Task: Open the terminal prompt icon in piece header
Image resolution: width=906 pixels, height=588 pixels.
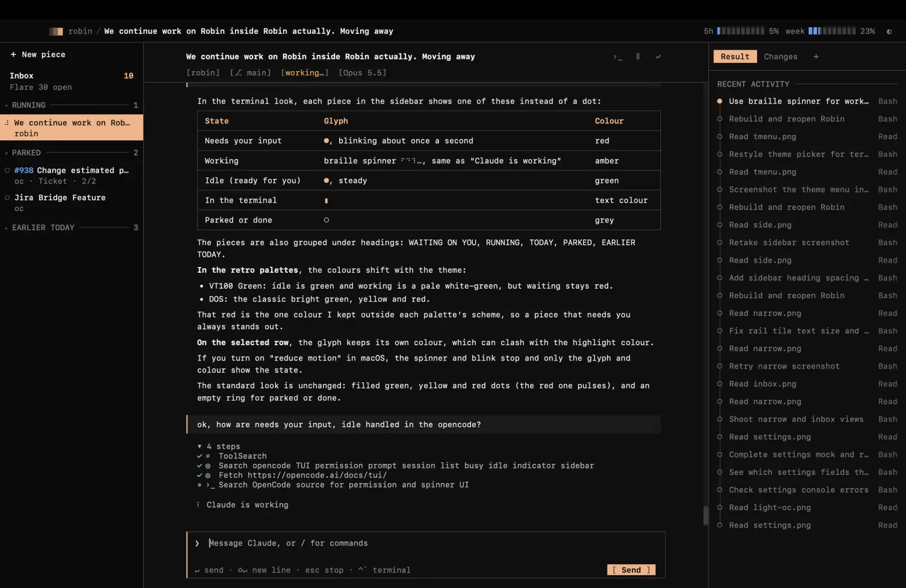Action: click(617, 57)
